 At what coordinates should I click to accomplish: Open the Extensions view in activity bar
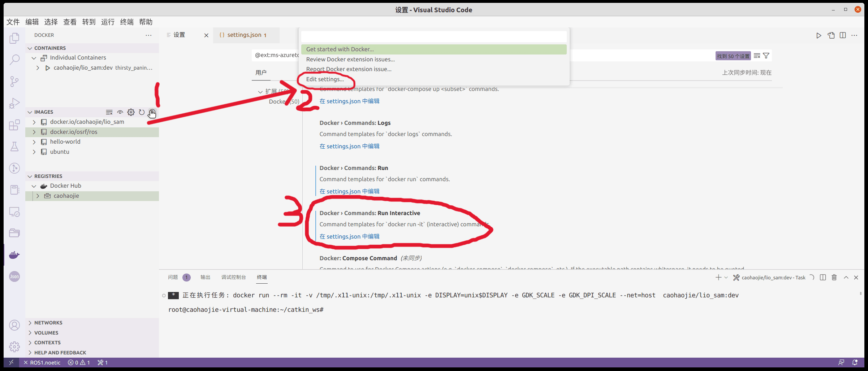point(14,125)
